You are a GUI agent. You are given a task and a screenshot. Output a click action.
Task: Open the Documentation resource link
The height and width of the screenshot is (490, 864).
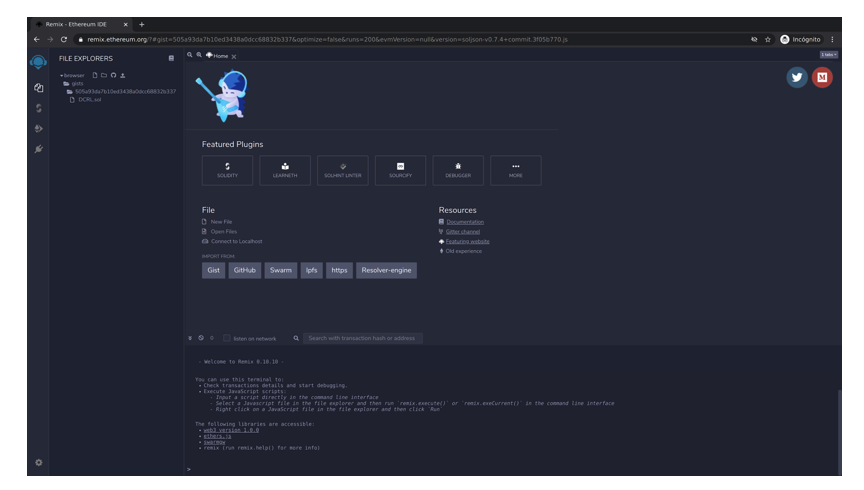pyautogui.click(x=465, y=222)
